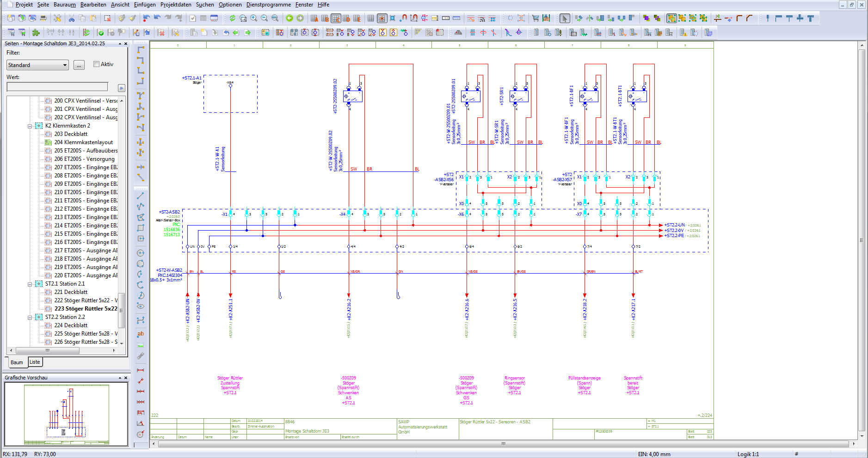Click the Seiten panel auto-hide arrow
Image resolution: width=868 pixels, height=458 pixels.
[x=120, y=43]
